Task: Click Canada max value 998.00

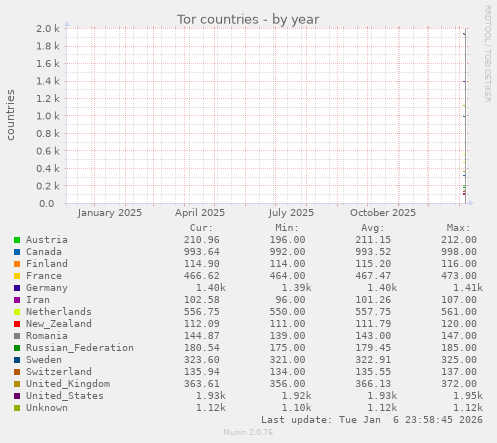Action: coord(459,252)
